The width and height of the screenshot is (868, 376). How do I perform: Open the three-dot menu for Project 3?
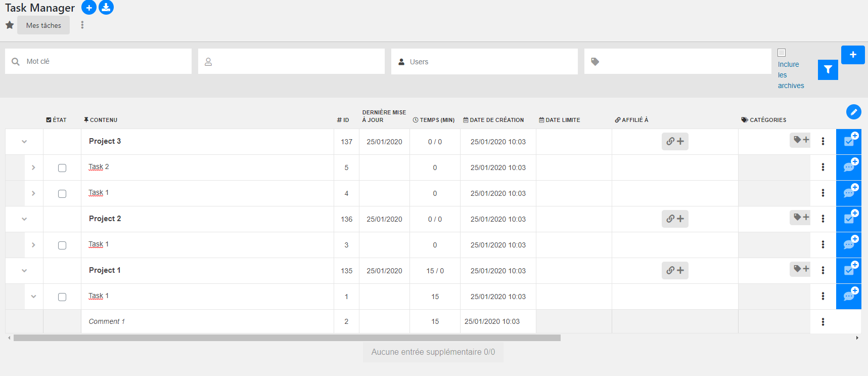823,142
